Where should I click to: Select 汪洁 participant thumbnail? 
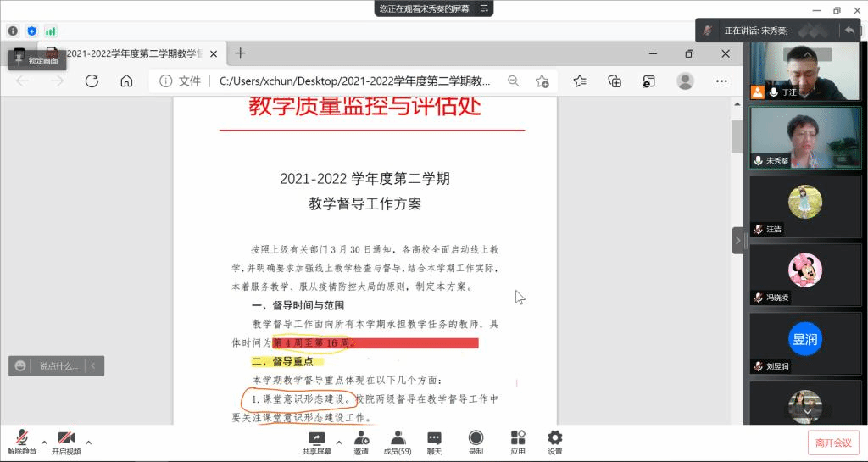[804, 207]
